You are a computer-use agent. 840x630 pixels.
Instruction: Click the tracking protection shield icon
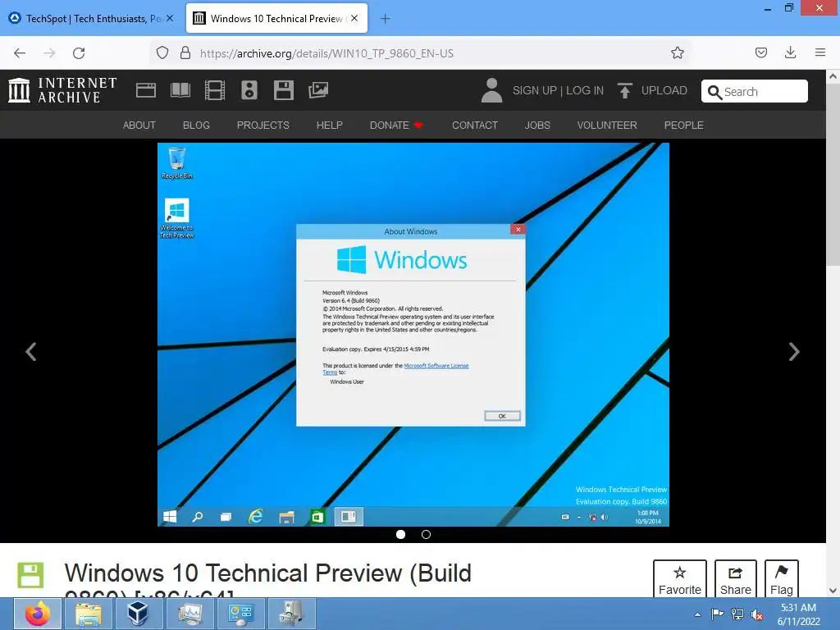162,52
